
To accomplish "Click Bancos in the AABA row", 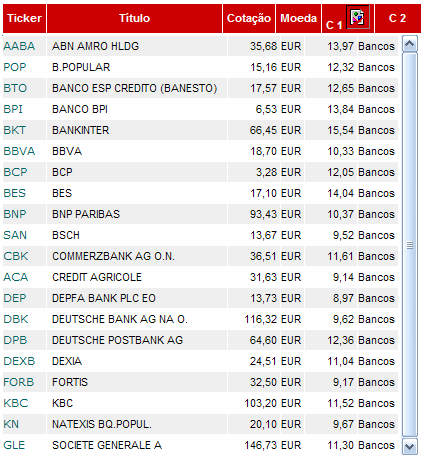I will [x=376, y=46].
